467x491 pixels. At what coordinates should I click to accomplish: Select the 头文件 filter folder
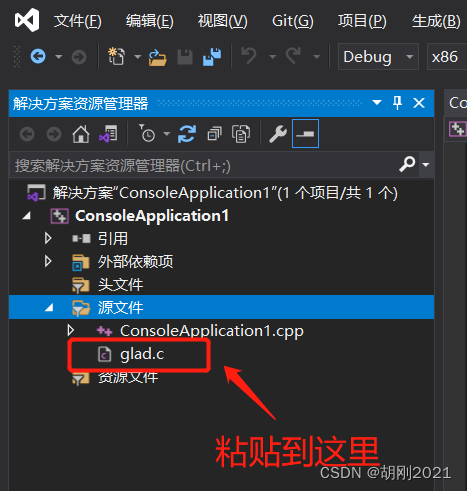click(x=120, y=285)
